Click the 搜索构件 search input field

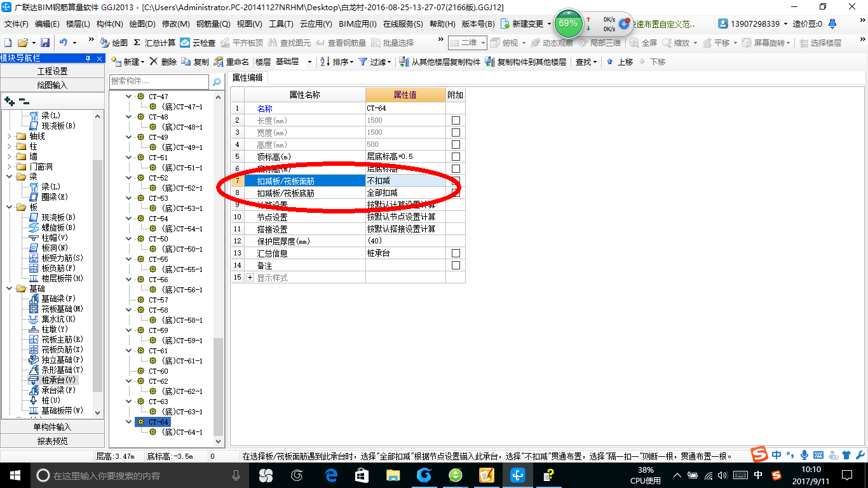[x=159, y=81]
